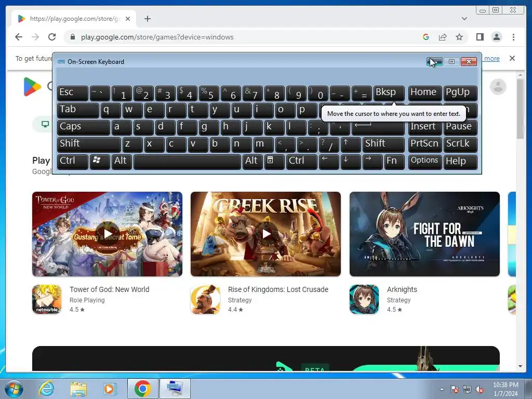This screenshot has height=399, width=532.
Task: Open the Arknights game title
Action: click(x=402, y=289)
